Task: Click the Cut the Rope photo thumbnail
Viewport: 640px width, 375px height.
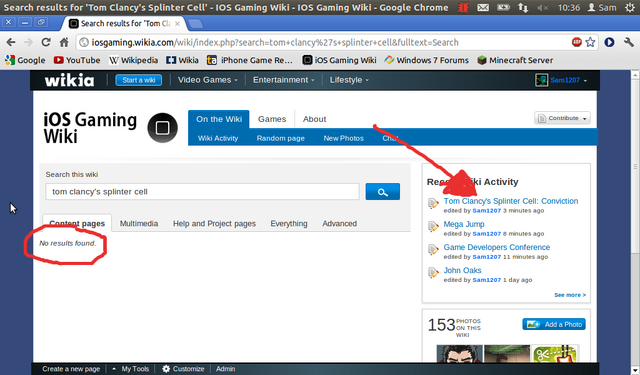Action: (555, 354)
